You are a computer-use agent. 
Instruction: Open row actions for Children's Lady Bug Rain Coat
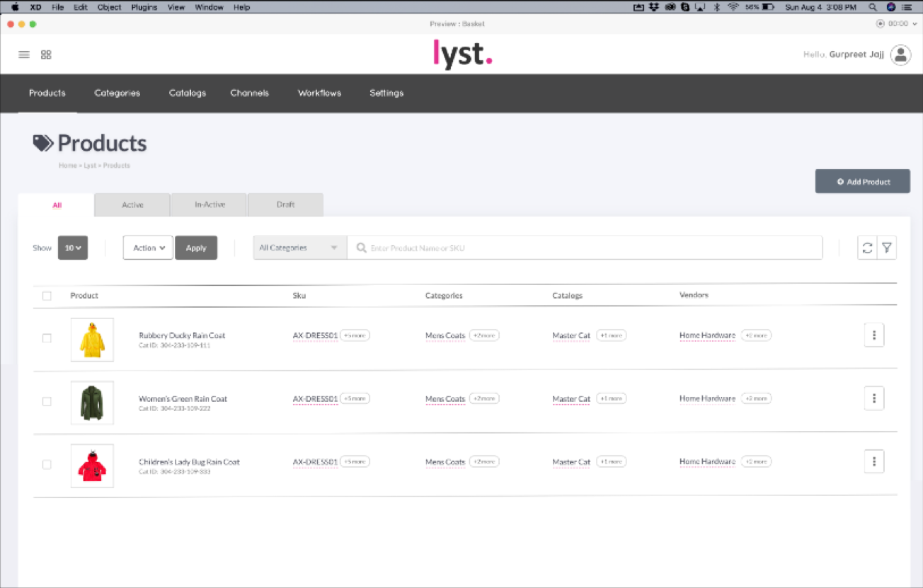[874, 461]
